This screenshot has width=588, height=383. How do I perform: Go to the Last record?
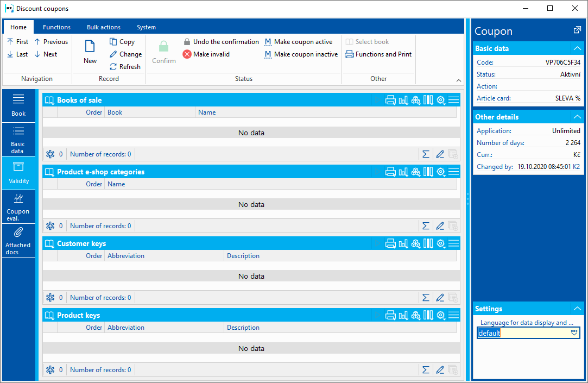pos(17,54)
